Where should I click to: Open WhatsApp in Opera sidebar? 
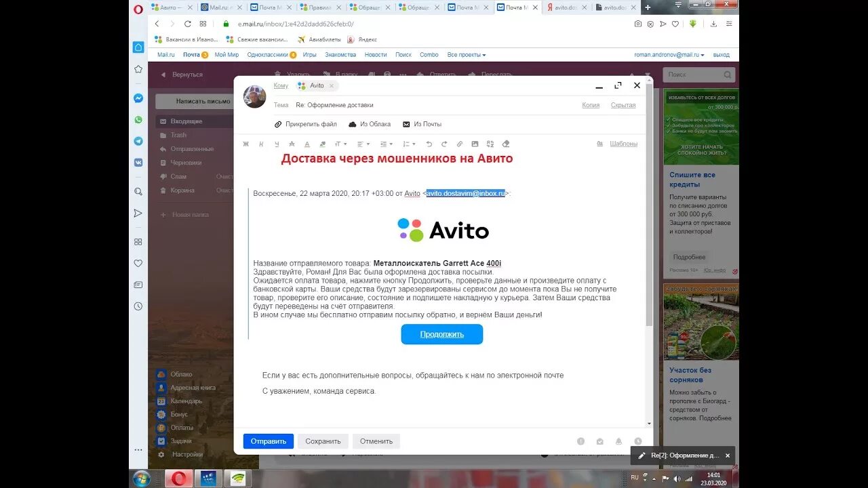point(138,119)
